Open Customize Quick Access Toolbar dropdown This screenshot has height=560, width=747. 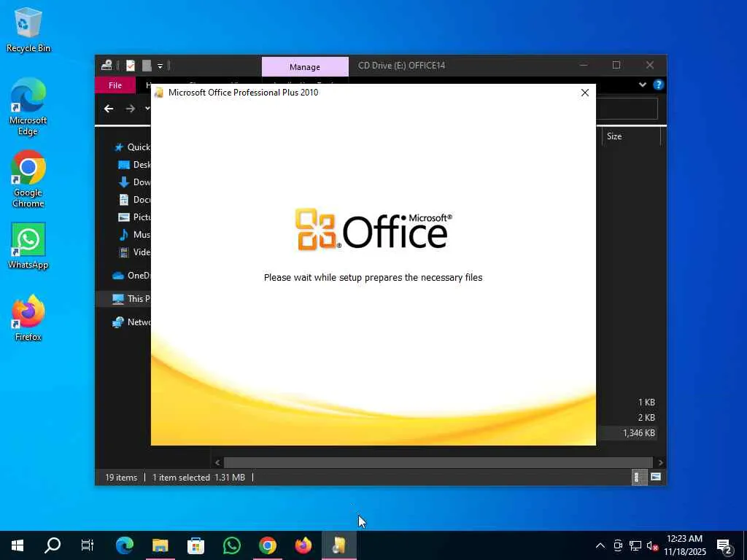pyautogui.click(x=160, y=66)
